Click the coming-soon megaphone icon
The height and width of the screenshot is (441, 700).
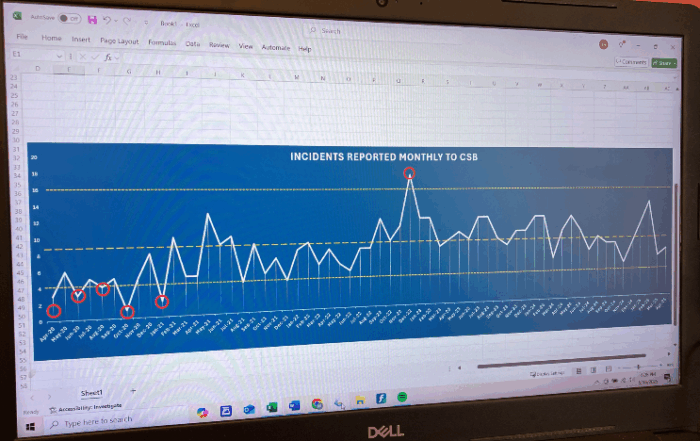point(621,44)
